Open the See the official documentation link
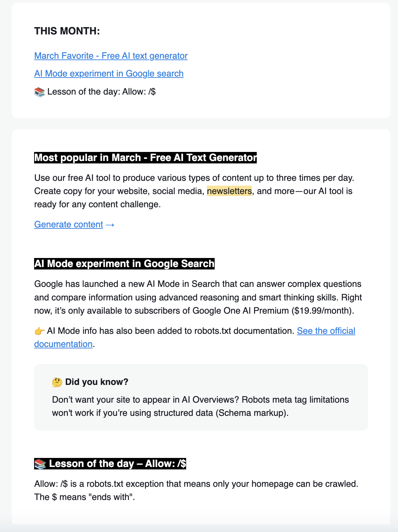 coord(326,331)
